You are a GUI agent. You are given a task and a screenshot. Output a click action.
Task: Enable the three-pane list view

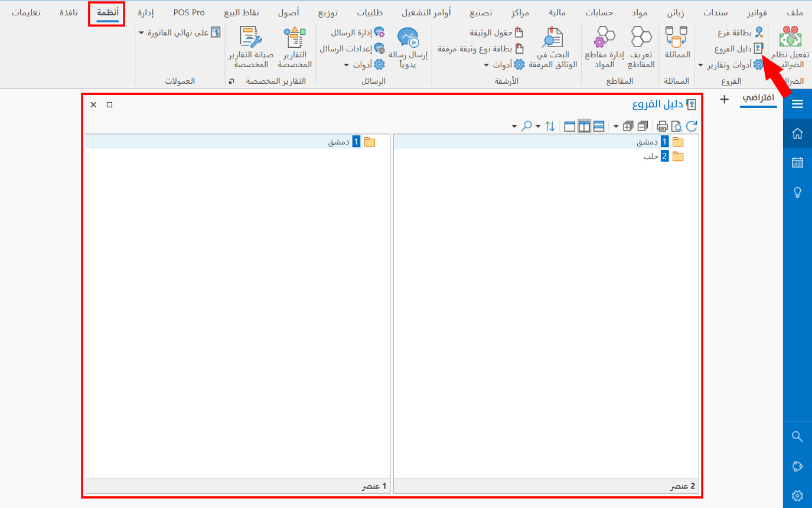598,126
